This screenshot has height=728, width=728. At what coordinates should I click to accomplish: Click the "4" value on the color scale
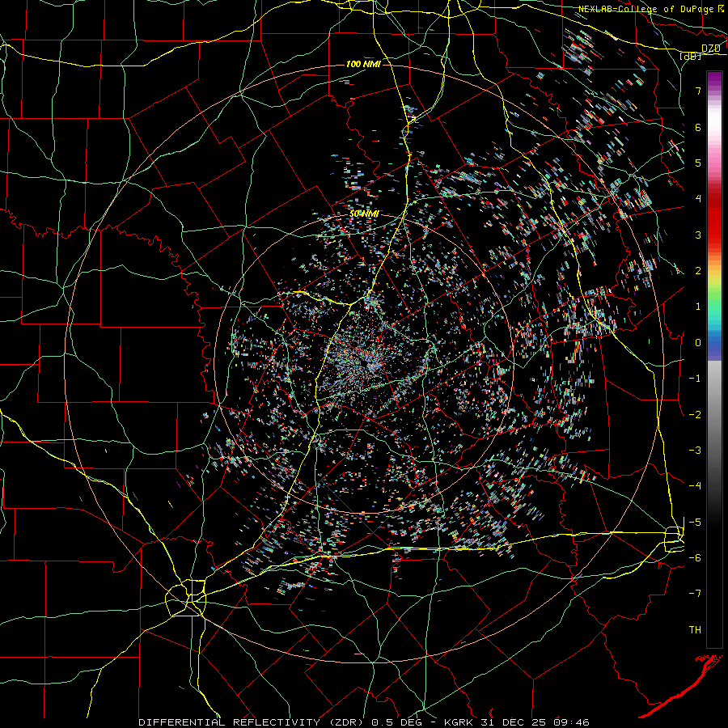pyautogui.click(x=698, y=199)
